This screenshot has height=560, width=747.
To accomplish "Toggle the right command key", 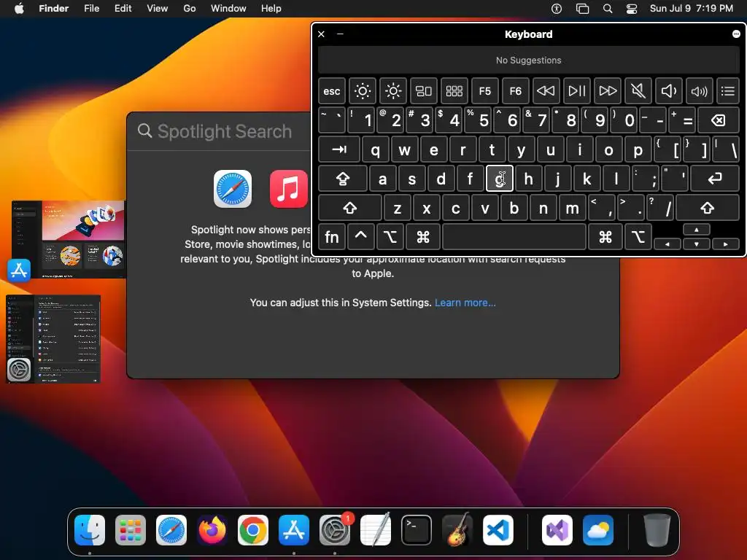I will pos(605,237).
